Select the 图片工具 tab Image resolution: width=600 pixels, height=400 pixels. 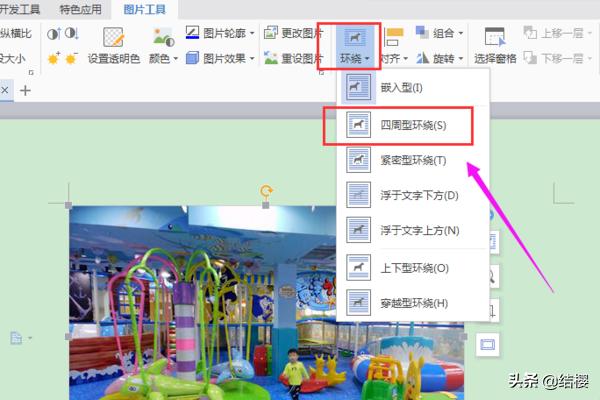[145, 9]
